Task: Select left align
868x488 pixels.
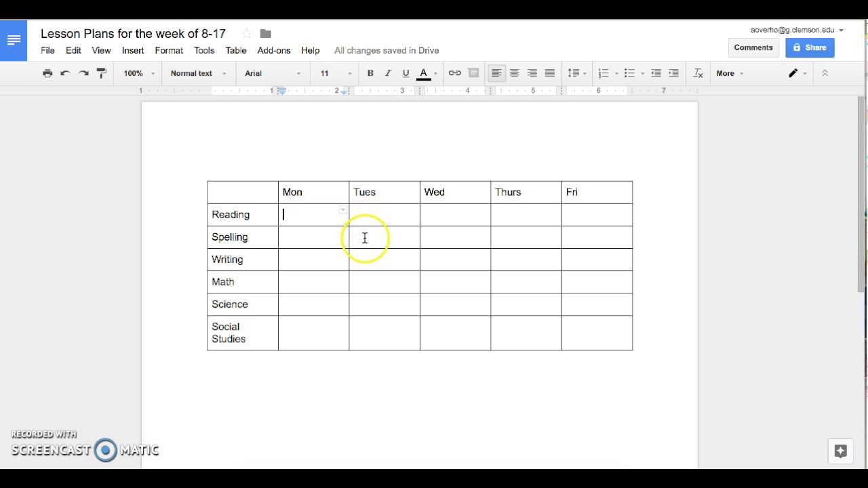Action: tap(496, 73)
